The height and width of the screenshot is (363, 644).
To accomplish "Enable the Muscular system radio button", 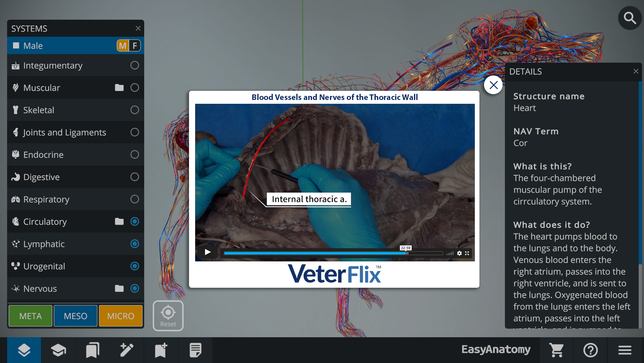I will coord(135,87).
